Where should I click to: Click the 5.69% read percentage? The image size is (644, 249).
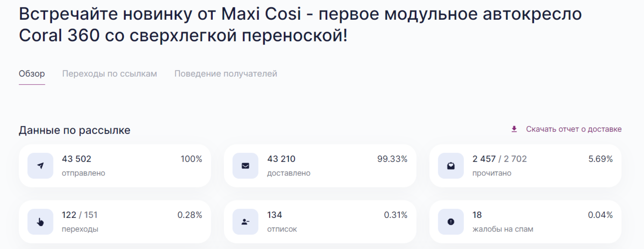[x=600, y=159]
